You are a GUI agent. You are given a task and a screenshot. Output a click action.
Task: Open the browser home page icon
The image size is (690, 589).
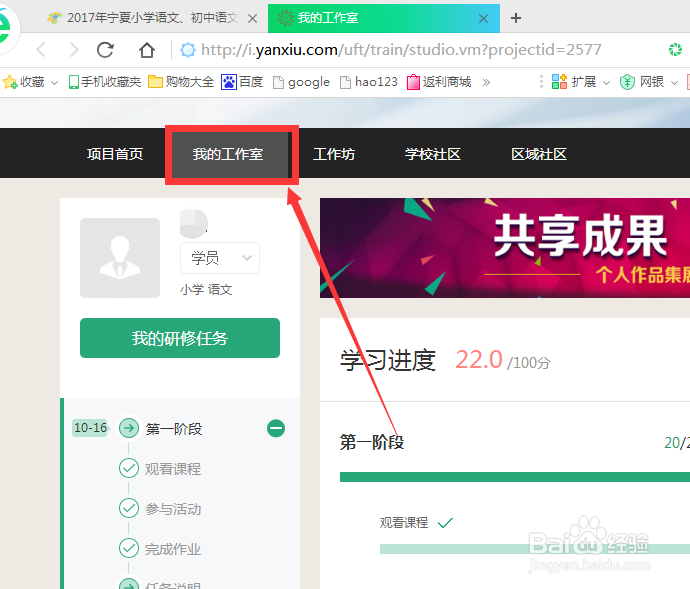click(147, 50)
